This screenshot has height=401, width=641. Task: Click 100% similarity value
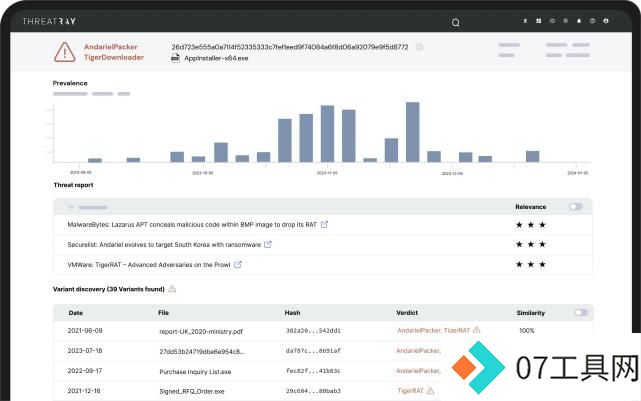click(527, 330)
